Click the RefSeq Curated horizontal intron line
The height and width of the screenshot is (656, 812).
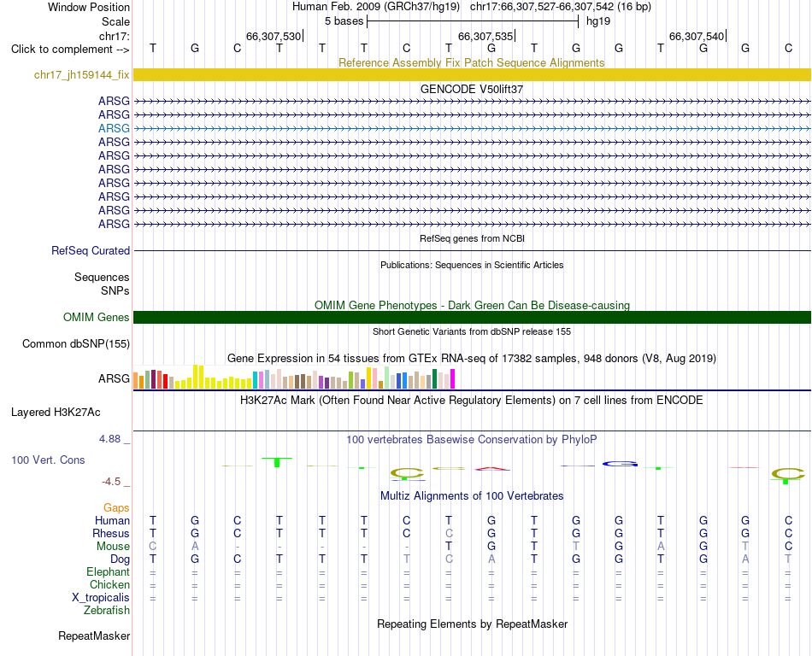click(472, 251)
